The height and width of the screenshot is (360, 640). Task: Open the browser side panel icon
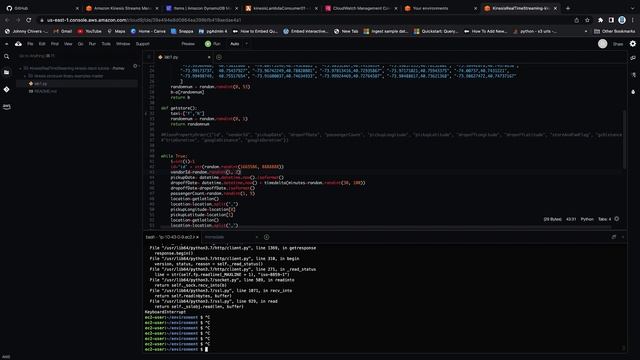[x=611, y=20]
